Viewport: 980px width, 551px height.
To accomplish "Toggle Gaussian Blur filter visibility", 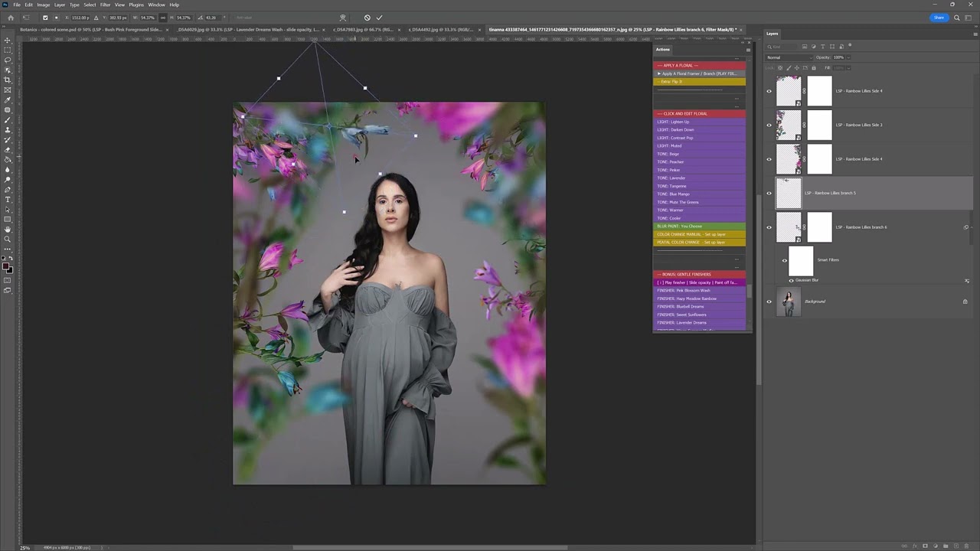I will [791, 281].
